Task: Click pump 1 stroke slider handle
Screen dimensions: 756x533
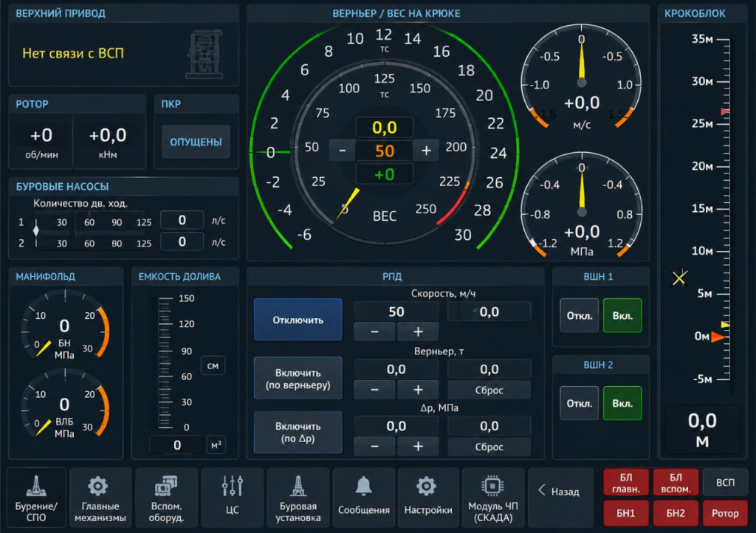Action: pos(35,230)
